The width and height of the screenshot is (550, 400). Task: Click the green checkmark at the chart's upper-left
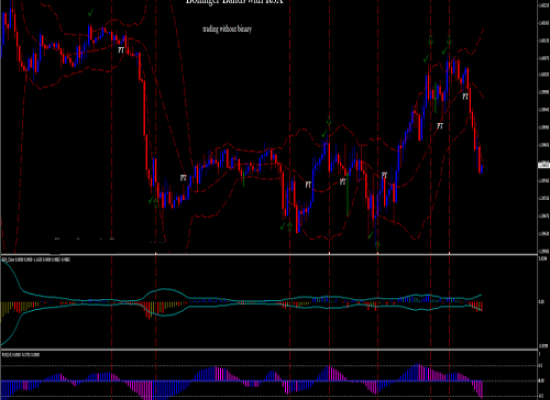(x=91, y=13)
